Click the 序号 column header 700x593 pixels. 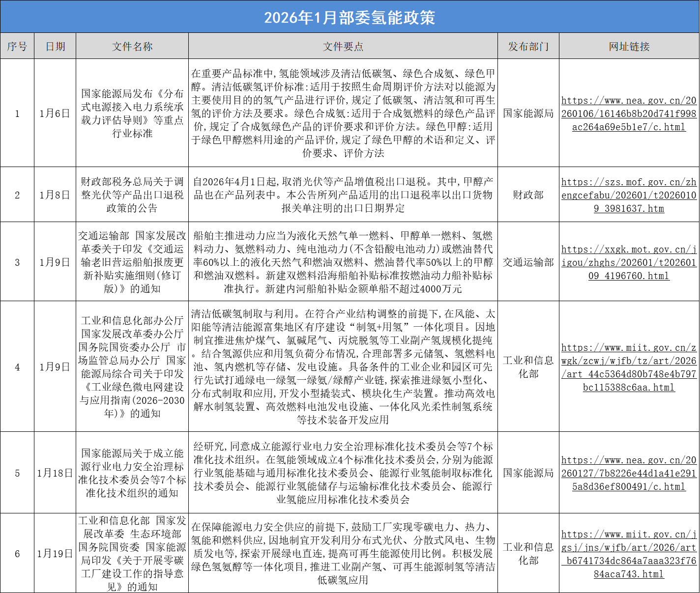[x=17, y=46]
